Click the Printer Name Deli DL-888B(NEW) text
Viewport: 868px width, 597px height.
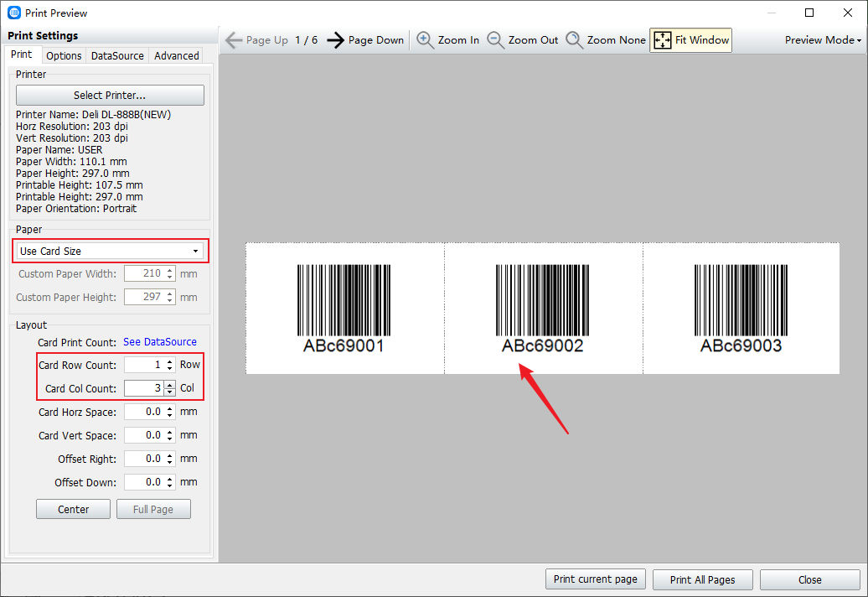pos(94,115)
